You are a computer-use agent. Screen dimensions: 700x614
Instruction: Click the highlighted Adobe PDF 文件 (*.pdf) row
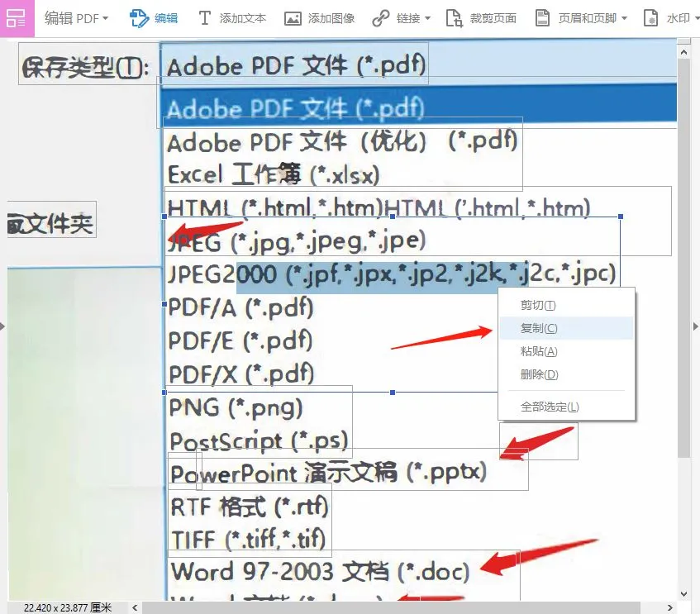tap(418, 107)
